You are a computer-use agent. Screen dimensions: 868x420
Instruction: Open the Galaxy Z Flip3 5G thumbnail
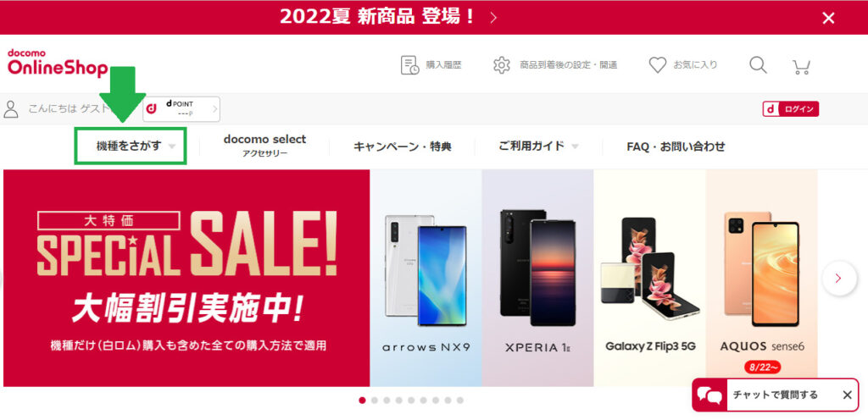[x=650, y=278]
